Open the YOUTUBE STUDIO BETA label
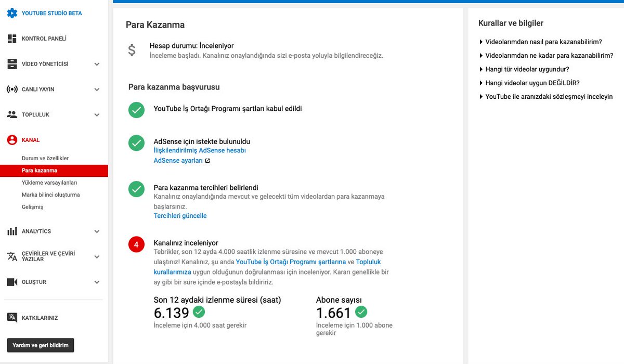 (x=51, y=13)
